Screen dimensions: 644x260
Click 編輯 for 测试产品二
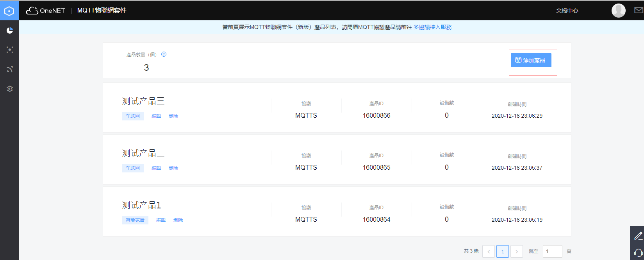[156, 168]
